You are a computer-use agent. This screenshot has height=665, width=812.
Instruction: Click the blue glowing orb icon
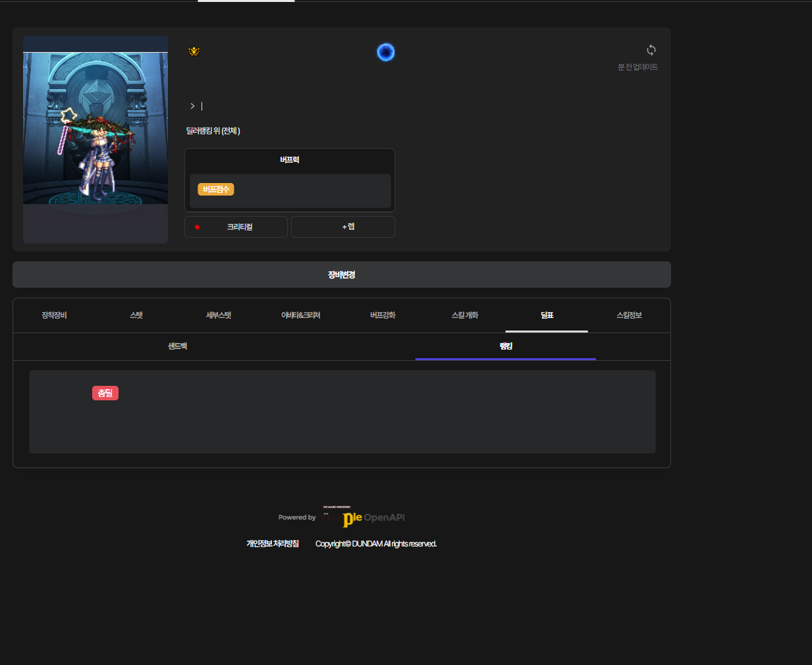[x=385, y=52]
